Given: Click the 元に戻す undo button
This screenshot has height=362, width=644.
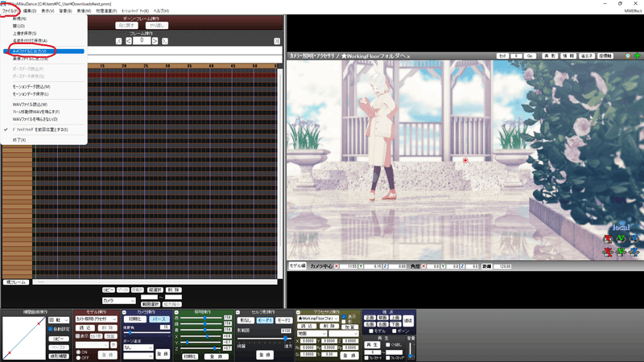Looking at the screenshot, I should [x=126, y=26].
